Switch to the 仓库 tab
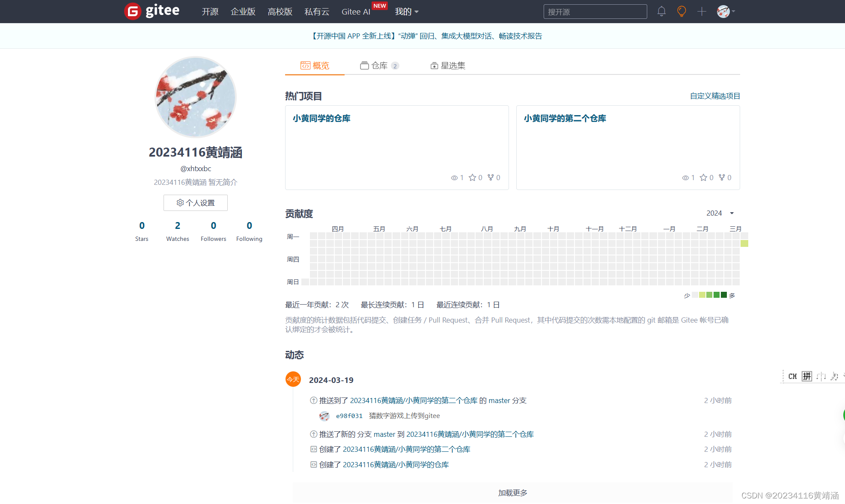 379,65
